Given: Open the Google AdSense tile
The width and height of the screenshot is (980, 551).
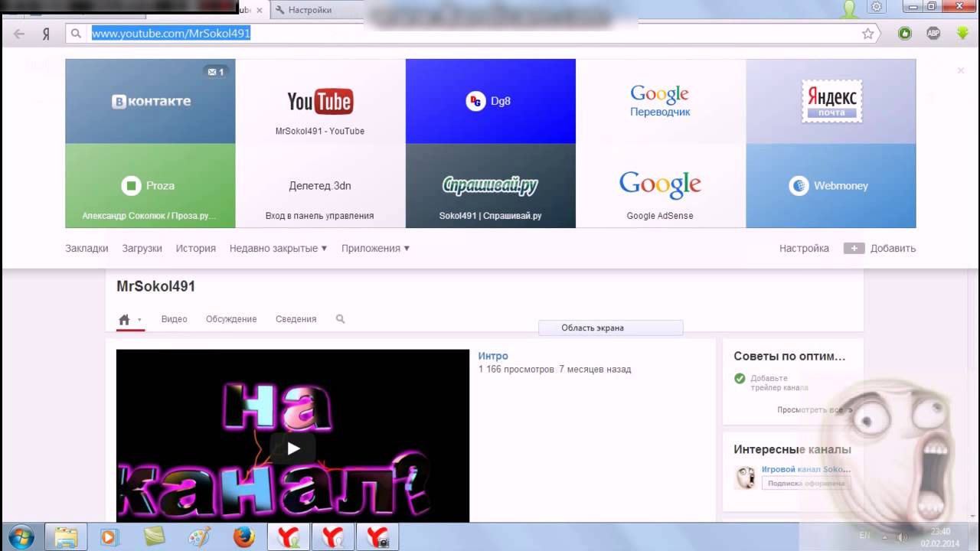Looking at the screenshot, I should coord(661,186).
